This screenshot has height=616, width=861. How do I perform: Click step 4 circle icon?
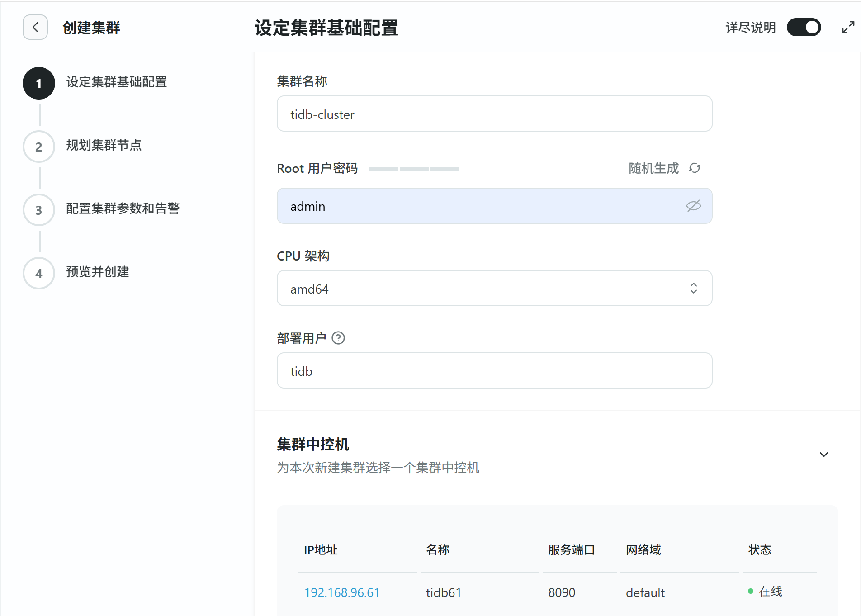[x=39, y=273]
